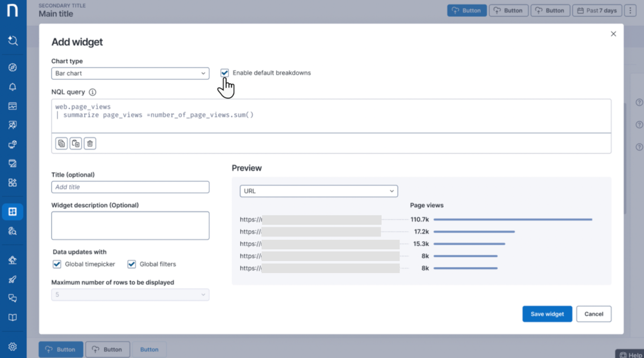Click the NQL query info icon

[92, 92]
